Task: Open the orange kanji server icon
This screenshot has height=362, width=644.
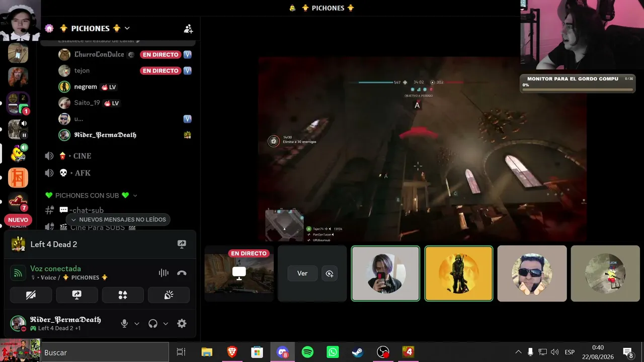Action: pos(18,177)
